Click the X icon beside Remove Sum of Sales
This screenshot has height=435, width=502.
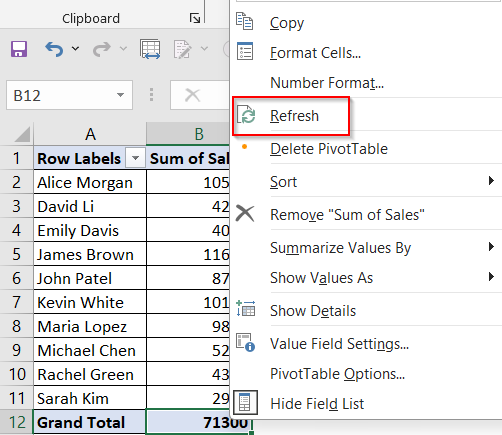click(245, 213)
